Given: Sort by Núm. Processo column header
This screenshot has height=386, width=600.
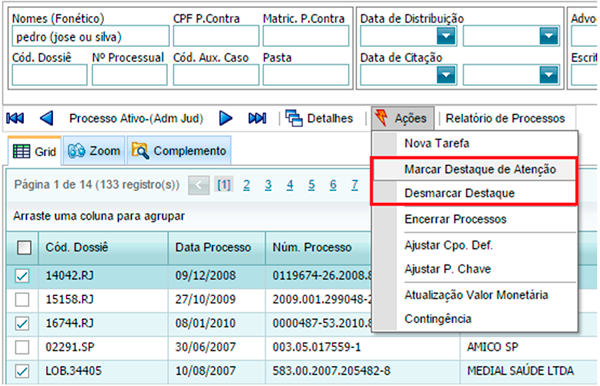Looking at the screenshot, I should pyautogui.click(x=318, y=248).
